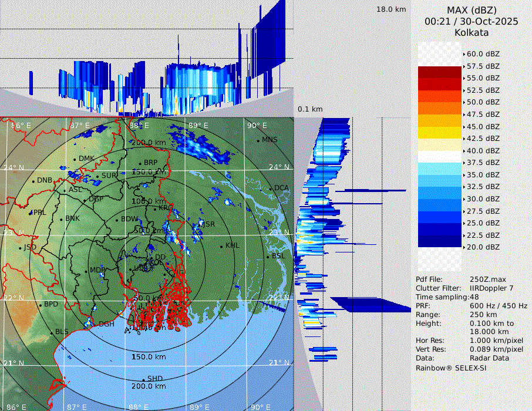Select the yellow swatch below 45.0 dBZ

pos(440,132)
